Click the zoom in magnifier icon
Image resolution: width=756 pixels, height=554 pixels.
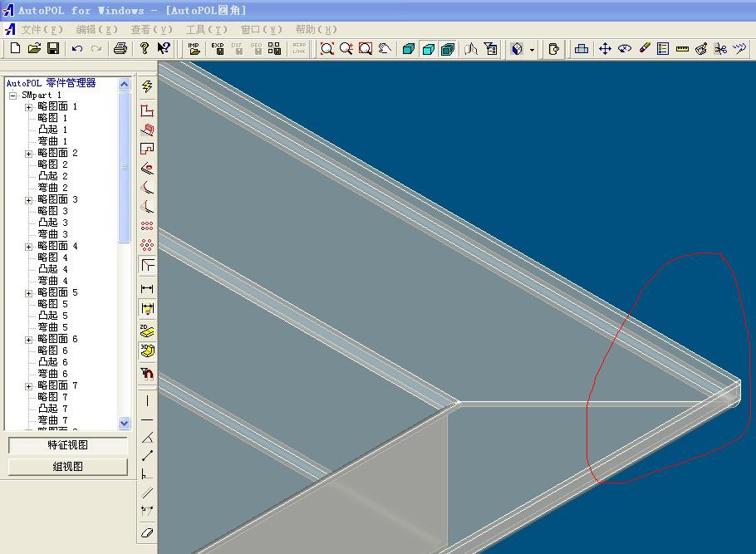tap(346, 48)
